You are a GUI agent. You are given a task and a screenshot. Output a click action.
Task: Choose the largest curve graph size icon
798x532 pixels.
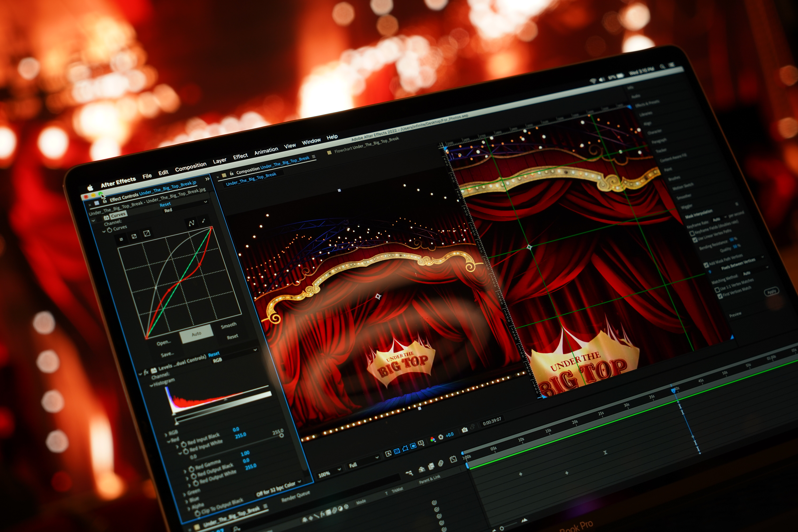coord(147,233)
